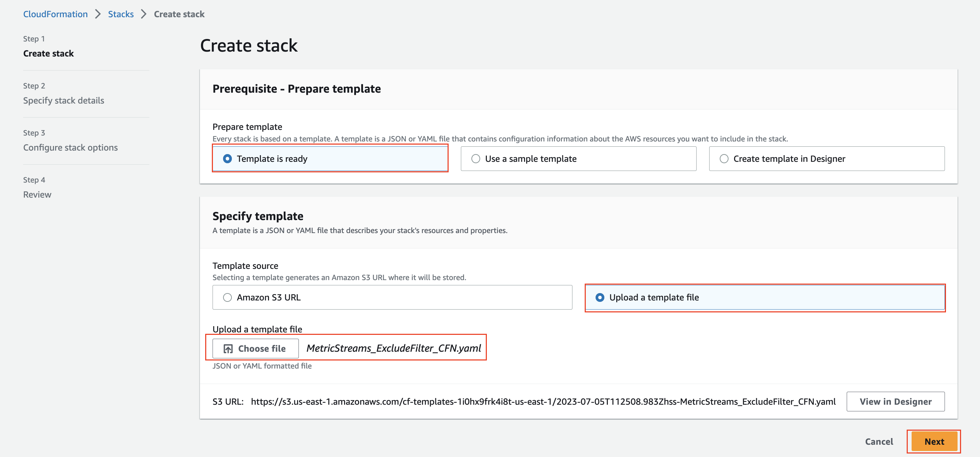Screen dimensions: 980x457
Task: Go to Step 3 Configure stack options
Action: pyautogui.click(x=71, y=147)
